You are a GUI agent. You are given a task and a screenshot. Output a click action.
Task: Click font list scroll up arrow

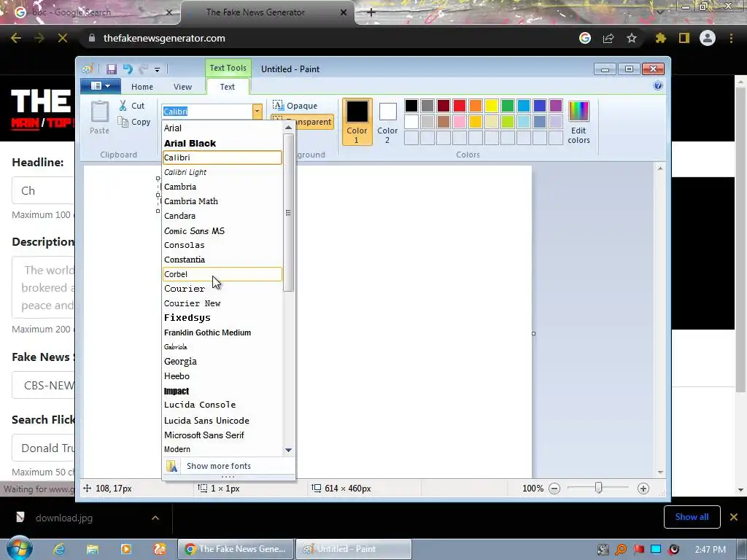click(288, 128)
